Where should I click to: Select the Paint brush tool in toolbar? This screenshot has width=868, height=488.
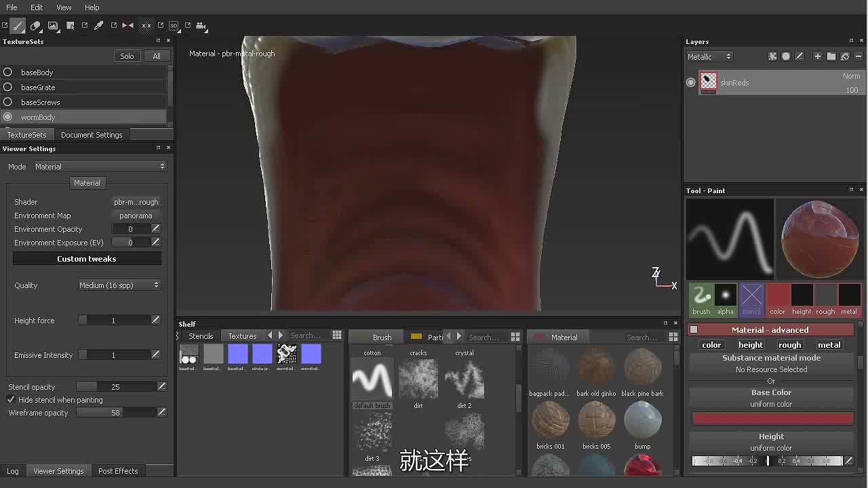coord(18,26)
